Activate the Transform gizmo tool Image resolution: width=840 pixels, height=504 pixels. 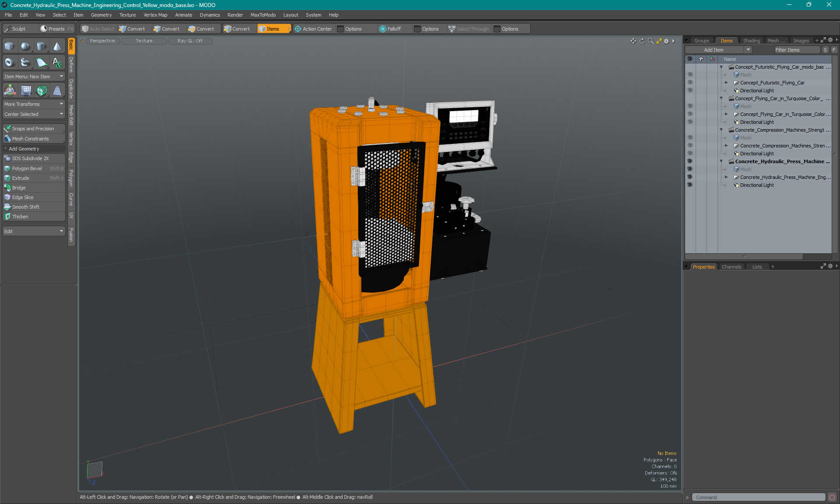[x=10, y=91]
